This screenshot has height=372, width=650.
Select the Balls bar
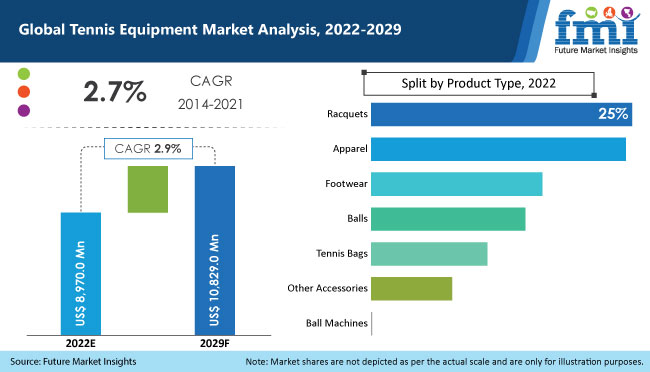click(448, 219)
